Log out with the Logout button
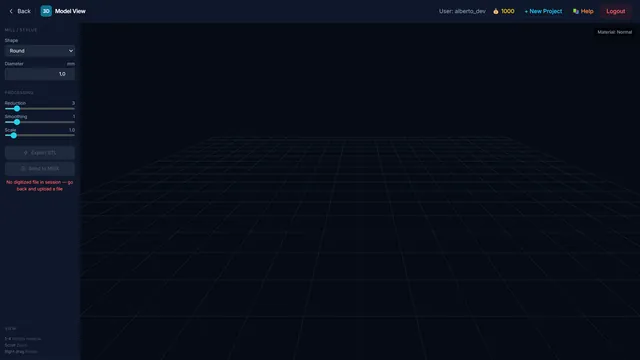Image resolution: width=640 pixels, height=360 pixels. pyautogui.click(x=616, y=11)
